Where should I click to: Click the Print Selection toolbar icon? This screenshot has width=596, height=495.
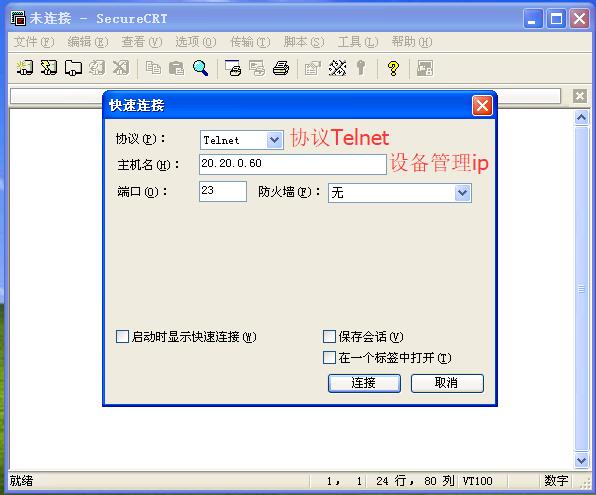[257, 68]
